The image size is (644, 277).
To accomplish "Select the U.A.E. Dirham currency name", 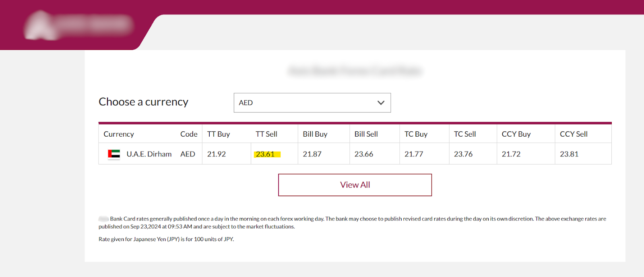I will [x=149, y=154].
